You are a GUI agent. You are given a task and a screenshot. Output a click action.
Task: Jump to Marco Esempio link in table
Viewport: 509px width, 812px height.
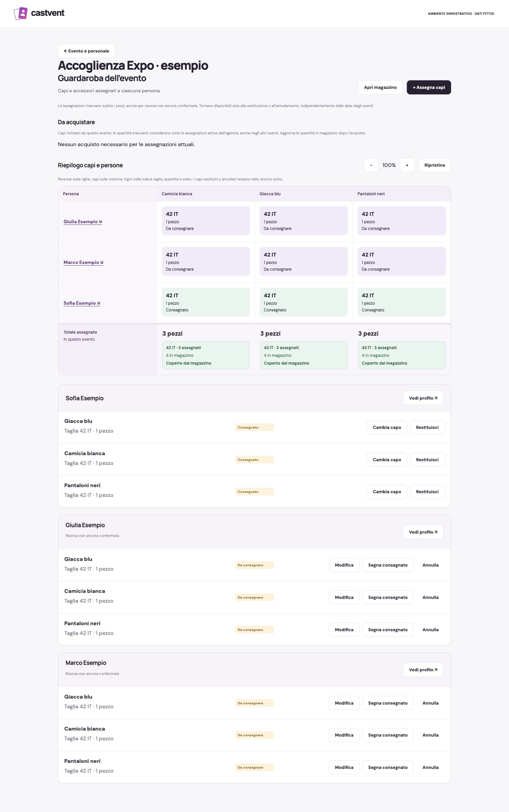83,262
